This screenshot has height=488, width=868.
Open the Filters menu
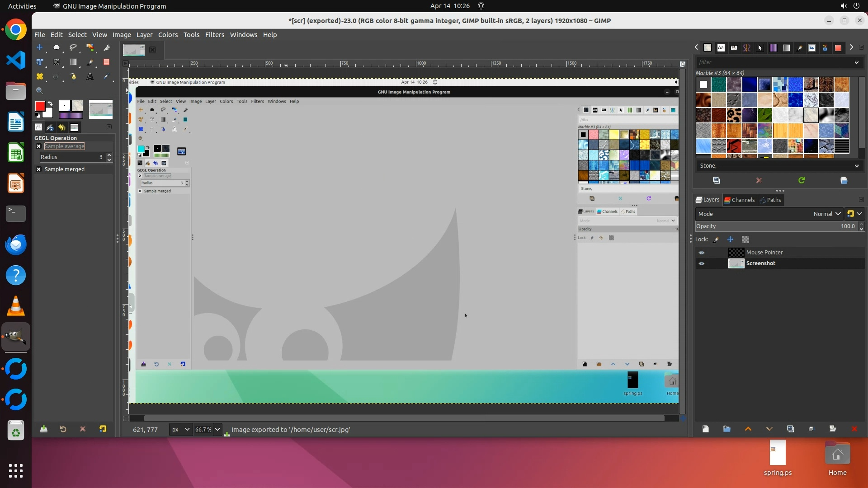pos(214,35)
